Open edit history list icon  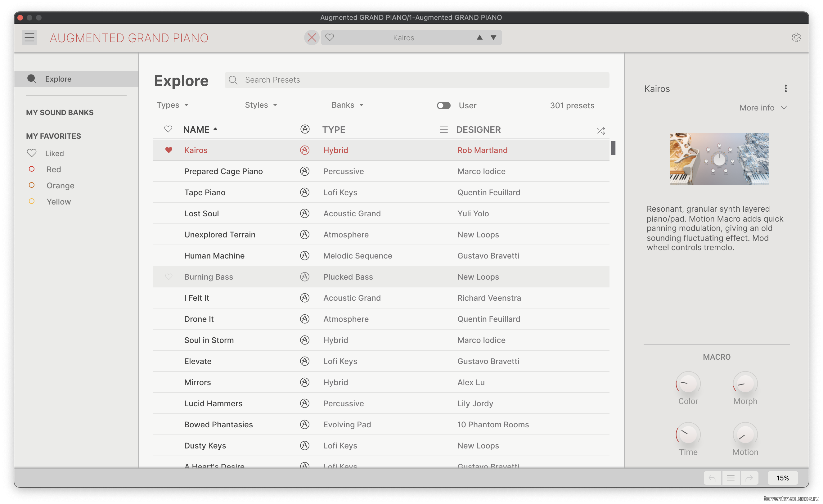(731, 478)
